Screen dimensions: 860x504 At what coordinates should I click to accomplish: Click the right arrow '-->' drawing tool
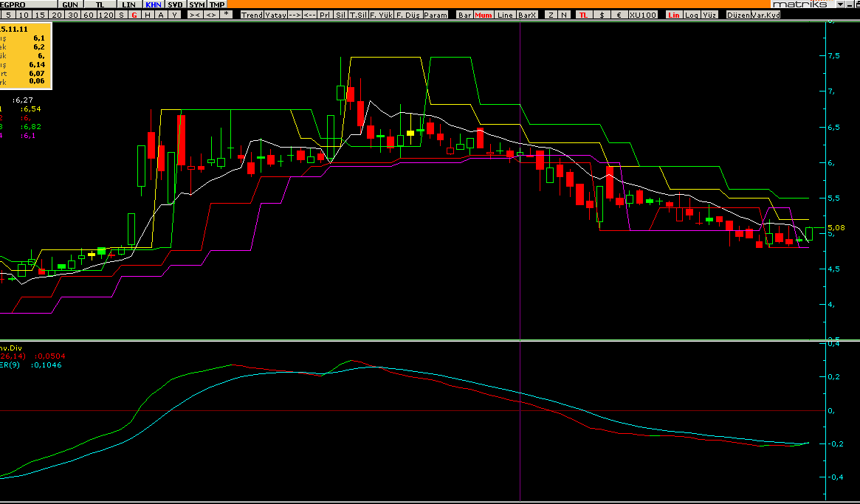[x=295, y=15]
